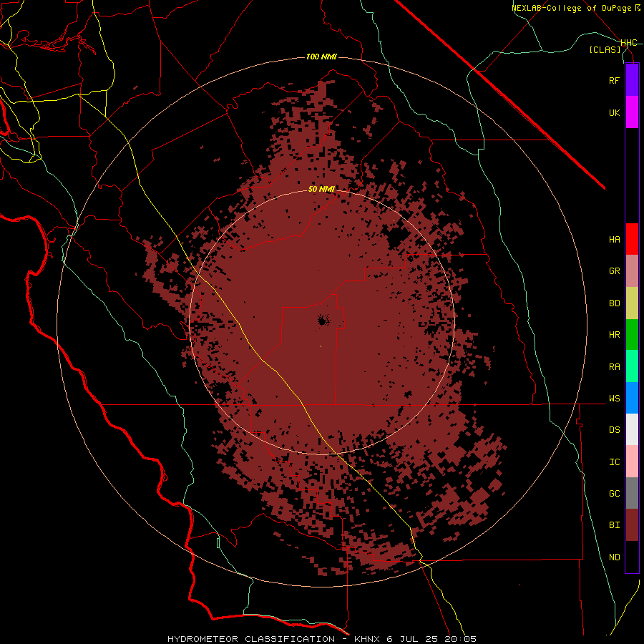Click the '50 NMI' range ring label
The image size is (644, 644).
321,189
